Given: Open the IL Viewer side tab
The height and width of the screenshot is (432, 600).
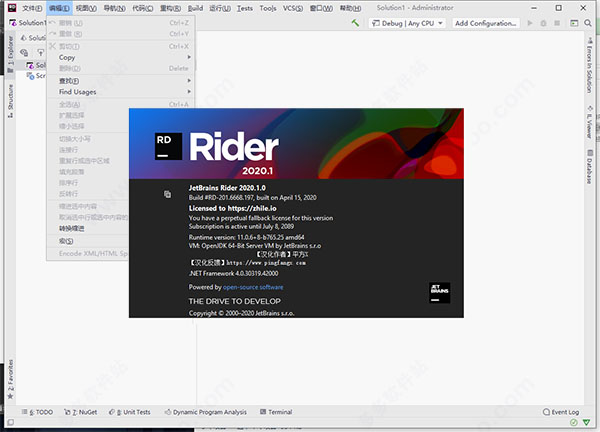Looking at the screenshot, I should 589,122.
